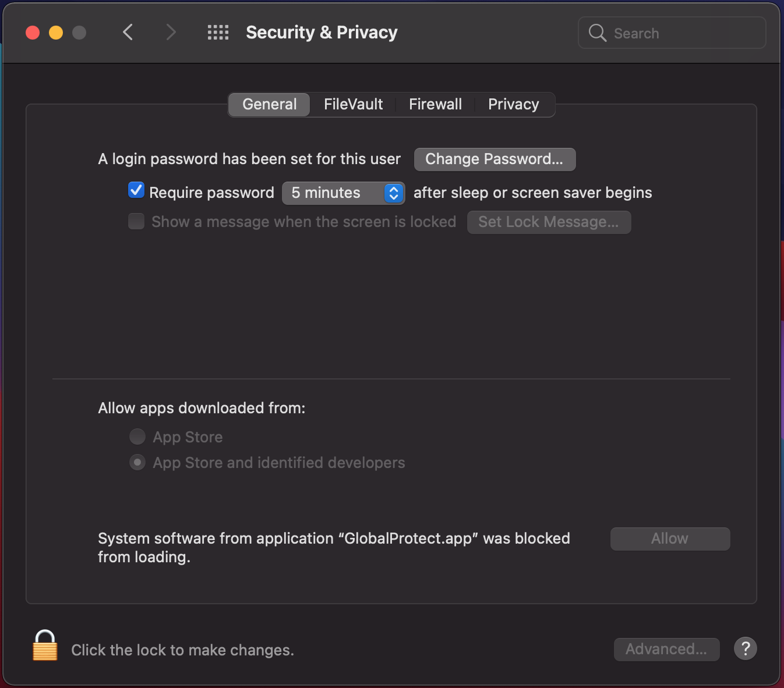Select the App Store radio button
This screenshot has width=784, height=688.
point(137,437)
